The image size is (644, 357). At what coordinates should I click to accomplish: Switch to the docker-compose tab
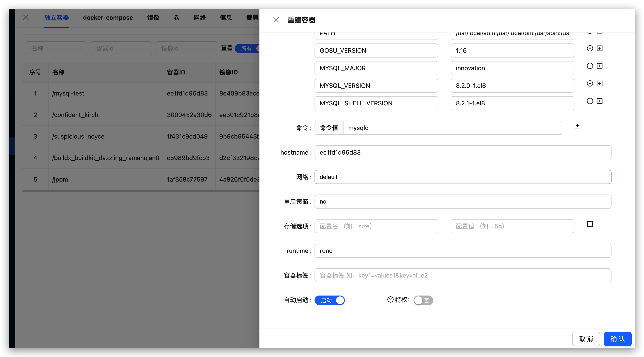click(x=108, y=18)
